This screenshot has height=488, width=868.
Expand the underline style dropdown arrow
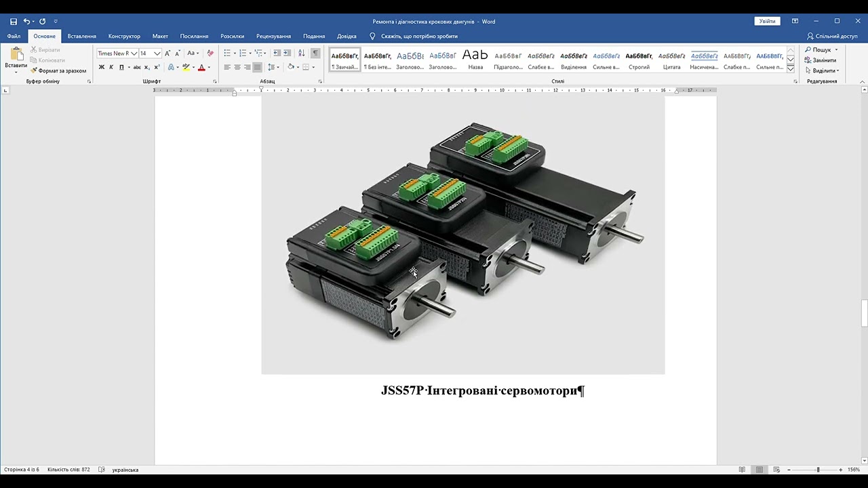[129, 67]
